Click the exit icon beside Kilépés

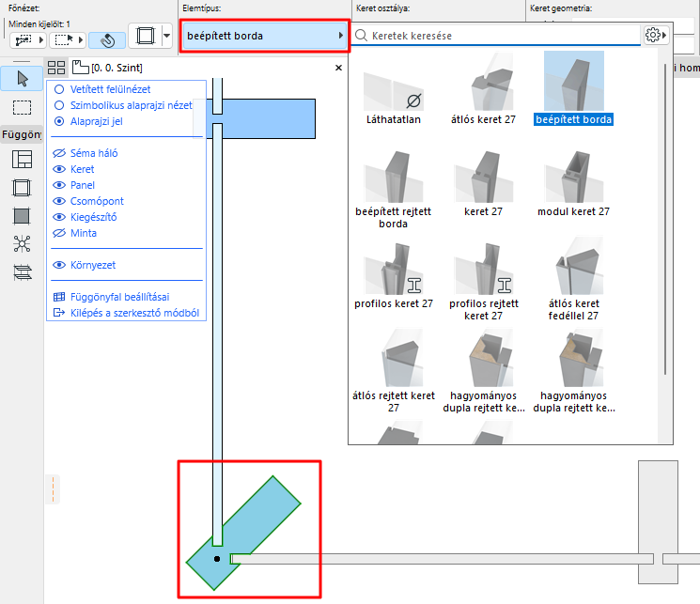tap(59, 313)
